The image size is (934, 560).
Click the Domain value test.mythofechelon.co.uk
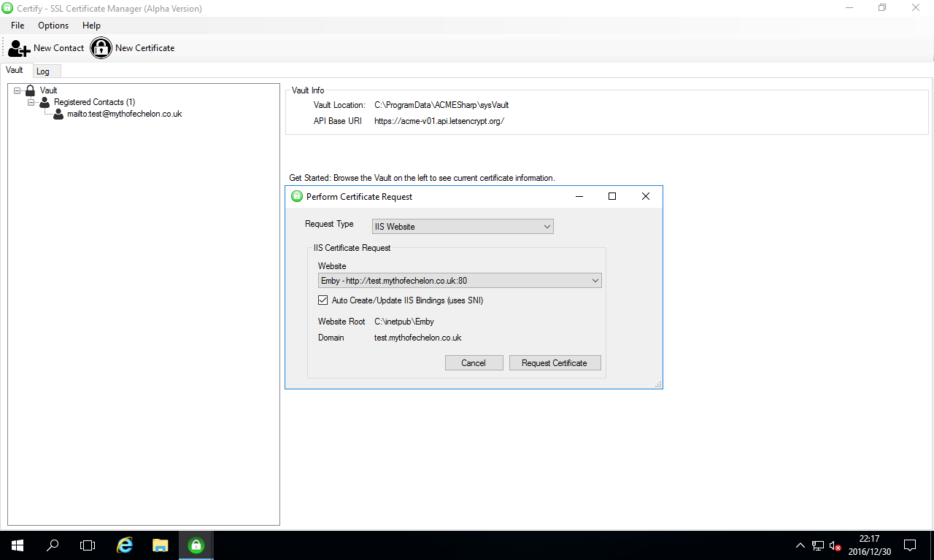(x=418, y=338)
